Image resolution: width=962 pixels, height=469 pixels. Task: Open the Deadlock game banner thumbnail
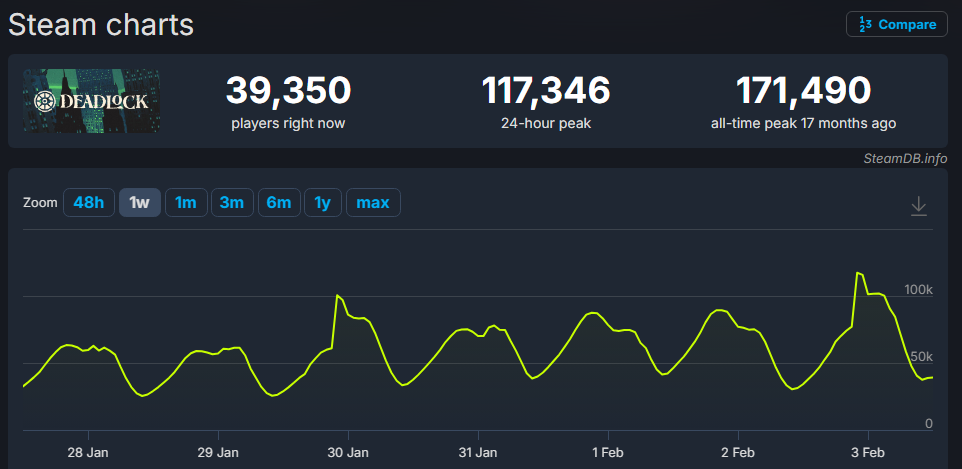tap(92, 101)
